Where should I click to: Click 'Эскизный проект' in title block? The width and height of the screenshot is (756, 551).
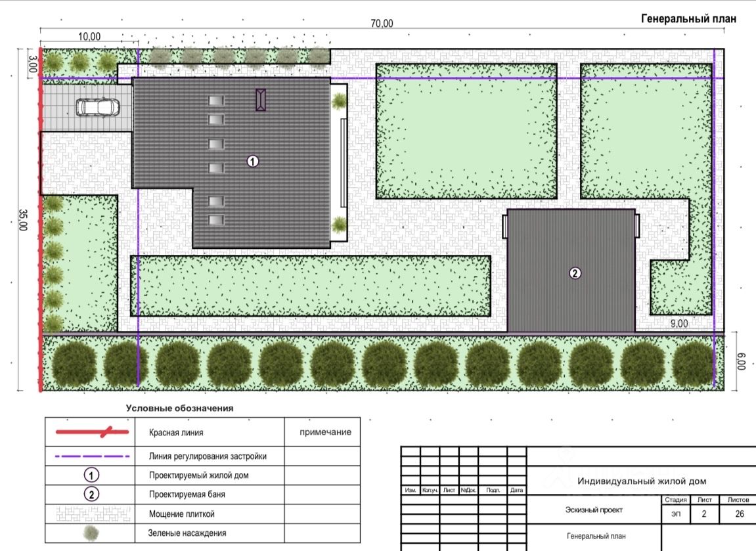(594, 510)
